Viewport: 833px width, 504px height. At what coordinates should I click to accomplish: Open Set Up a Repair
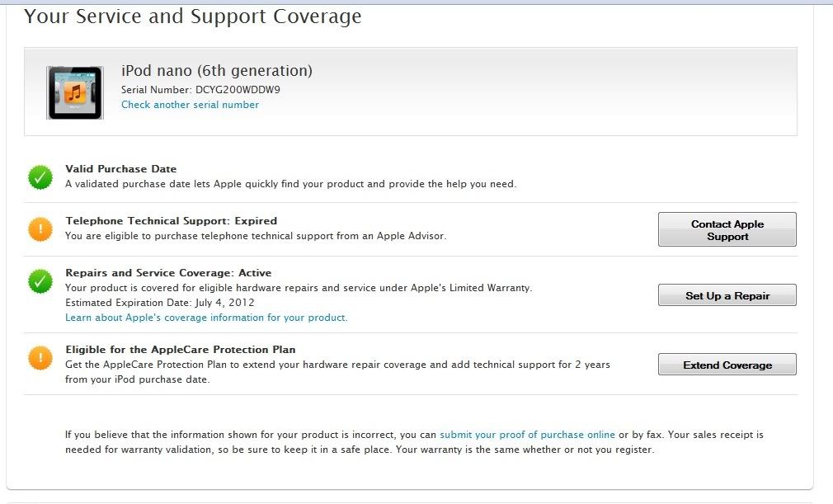pos(727,295)
